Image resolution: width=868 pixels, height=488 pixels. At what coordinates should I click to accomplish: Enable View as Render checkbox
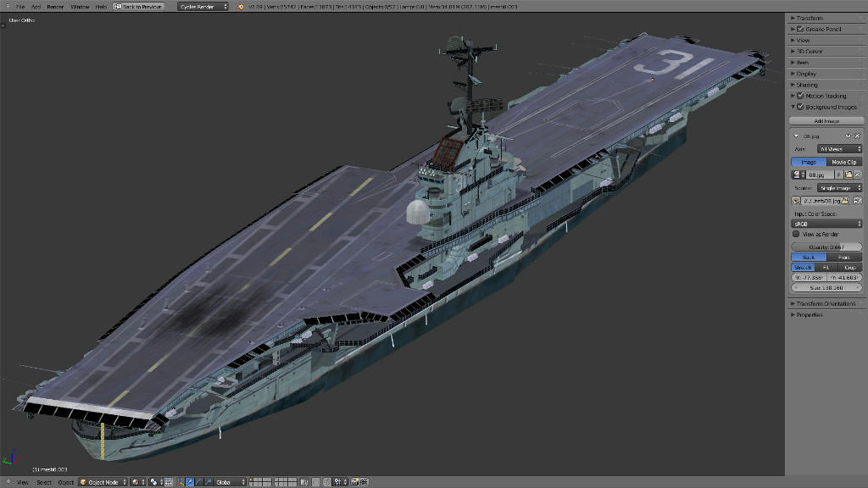click(x=796, y=234)
